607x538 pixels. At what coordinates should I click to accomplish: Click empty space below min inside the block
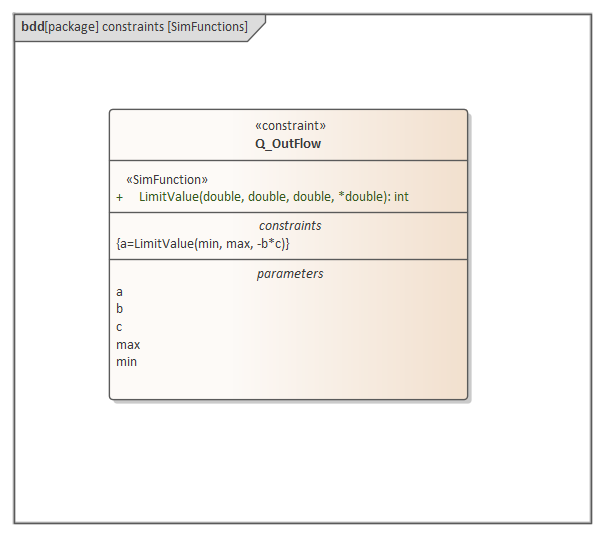click(x=288, y=383)
